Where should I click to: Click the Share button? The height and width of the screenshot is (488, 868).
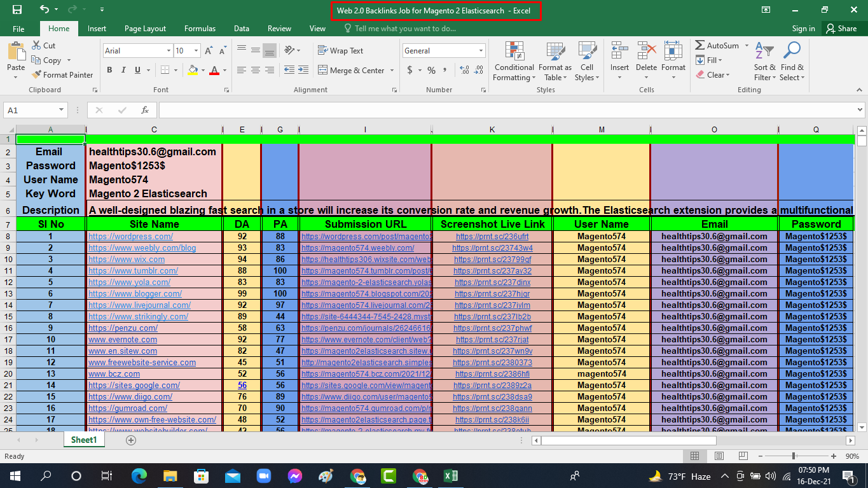point(841,29)
